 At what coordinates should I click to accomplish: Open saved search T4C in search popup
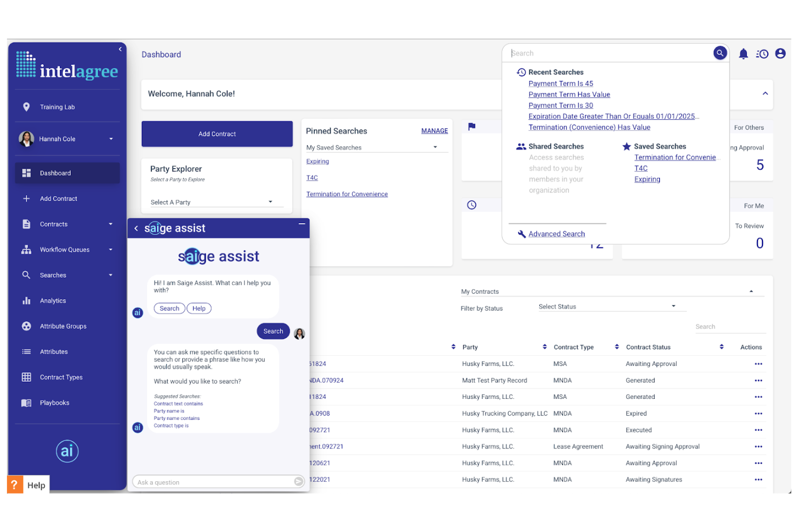641,168
